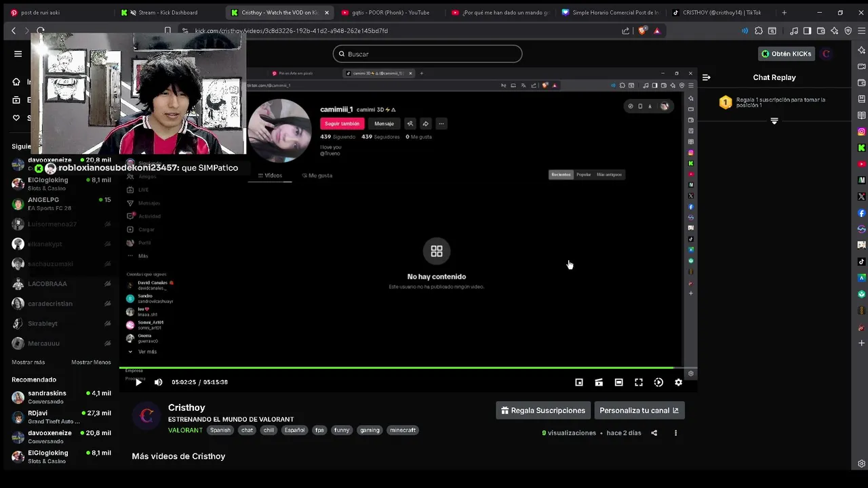This screenshot has width=868, height=488.
Task: Open the playback speed control
Action: [x=658, y=382]
